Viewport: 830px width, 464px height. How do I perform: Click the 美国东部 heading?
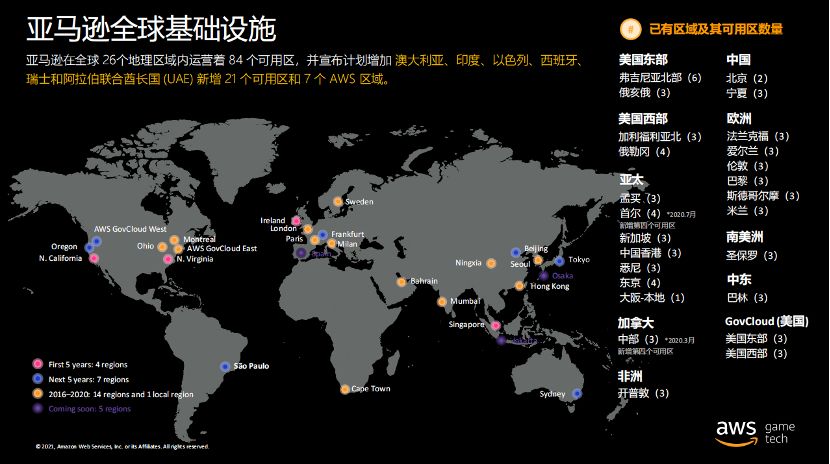point(643,59)
